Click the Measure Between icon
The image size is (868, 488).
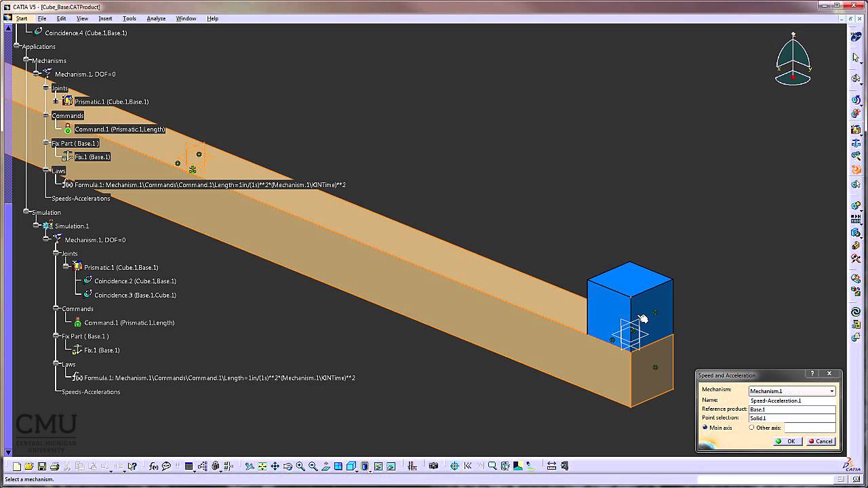(552, 466)
